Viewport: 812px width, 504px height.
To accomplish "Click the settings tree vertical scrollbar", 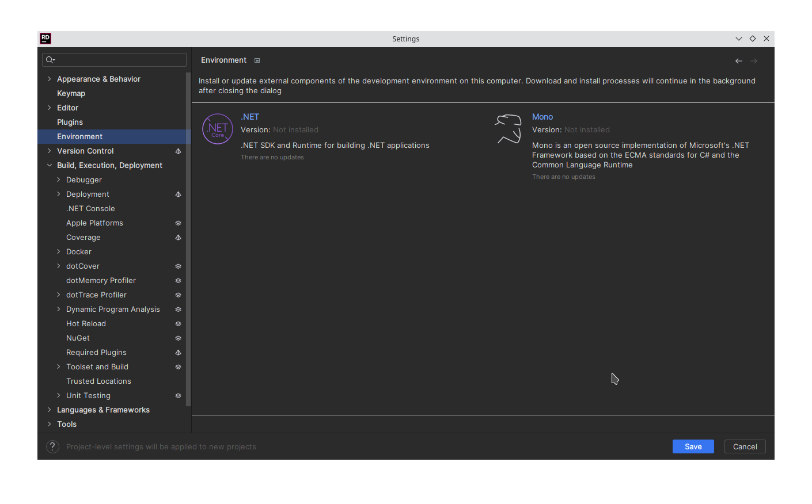I will [188, 239].
